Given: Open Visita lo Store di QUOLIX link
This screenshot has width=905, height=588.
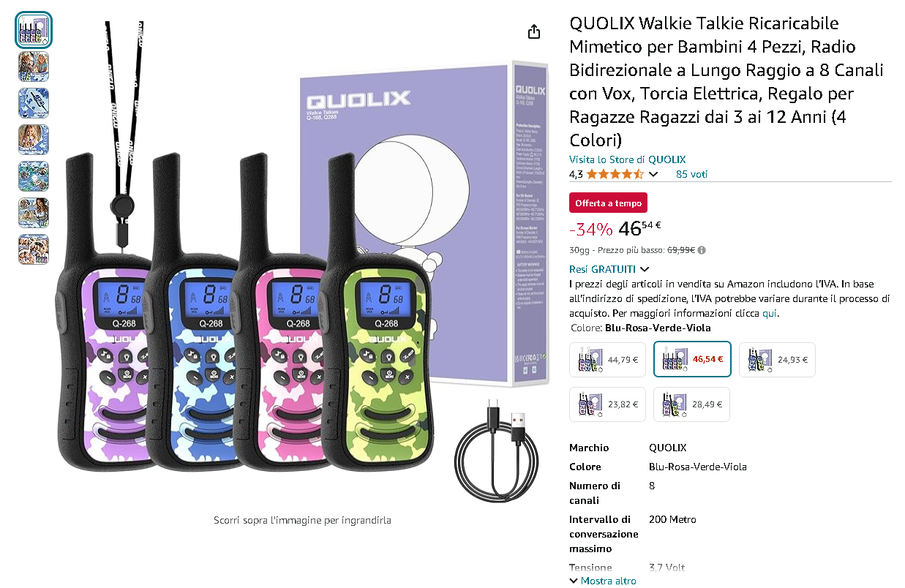Looking at the screenshot, I should [628, 159].
